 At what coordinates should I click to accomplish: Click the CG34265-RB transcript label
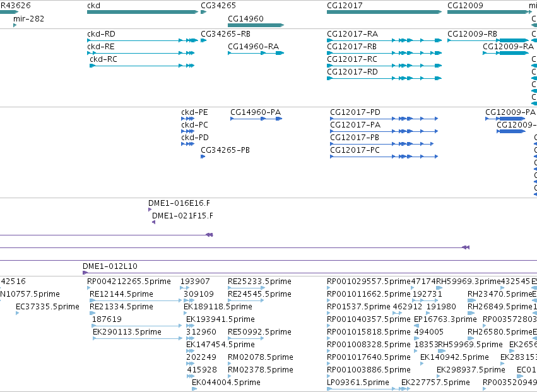pos(225,34)
